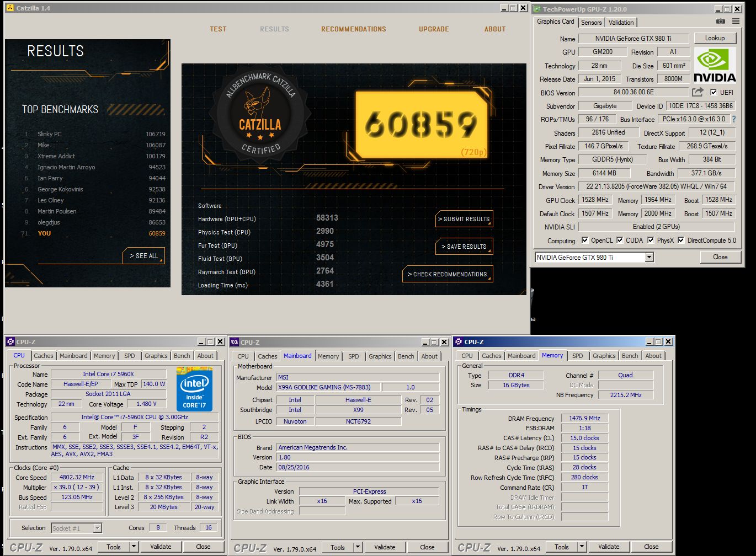This screenshot has height=556, width=756.
Task: Click the Driver Version field in GPU-Z
Action: 656,186
